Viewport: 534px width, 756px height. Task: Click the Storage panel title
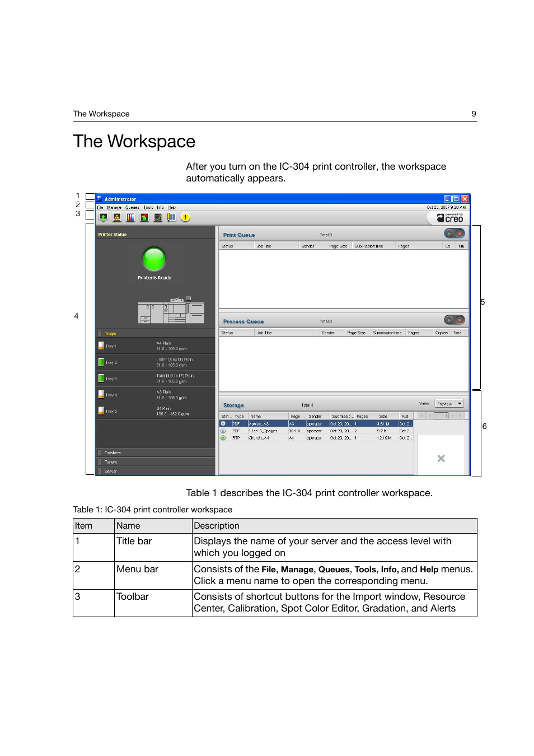233,405
